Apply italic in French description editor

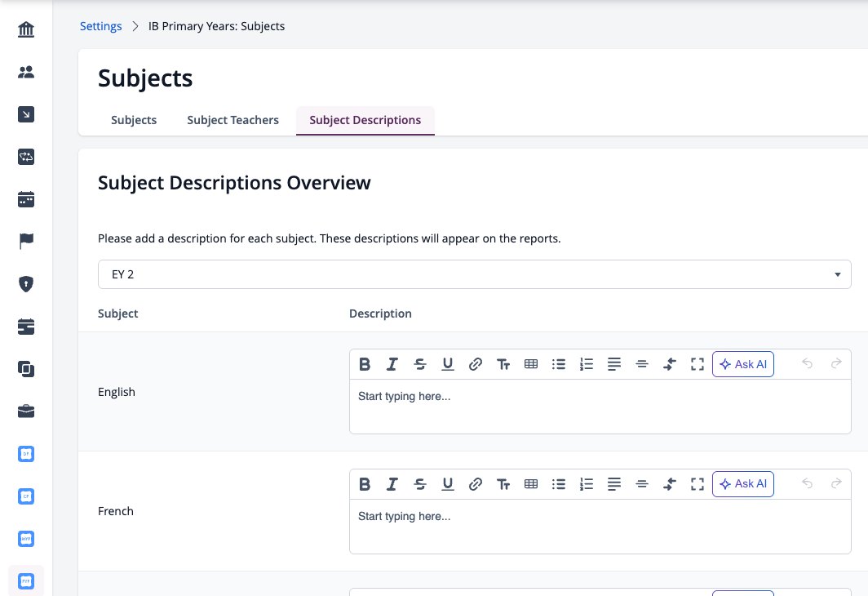pyautogui.click(x=392, y=484)
